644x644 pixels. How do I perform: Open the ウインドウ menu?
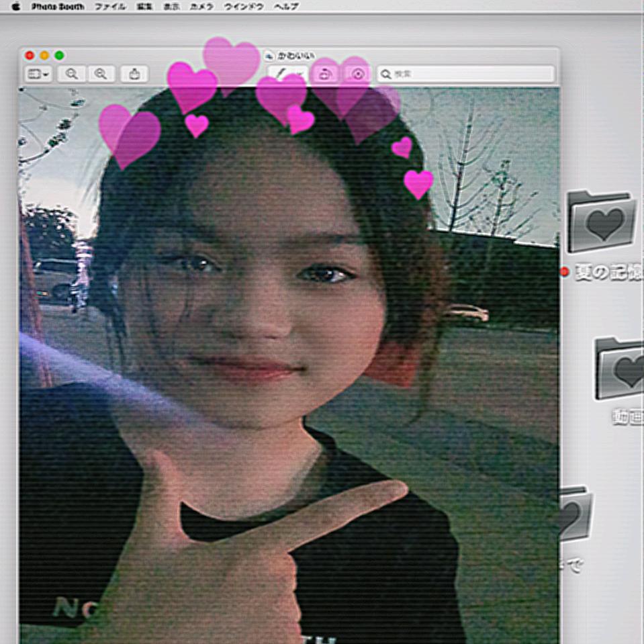tap(244, 7)
